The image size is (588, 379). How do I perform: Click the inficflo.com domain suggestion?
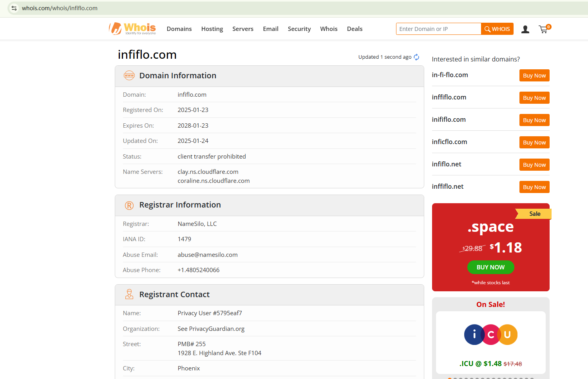tap(449, 142)
